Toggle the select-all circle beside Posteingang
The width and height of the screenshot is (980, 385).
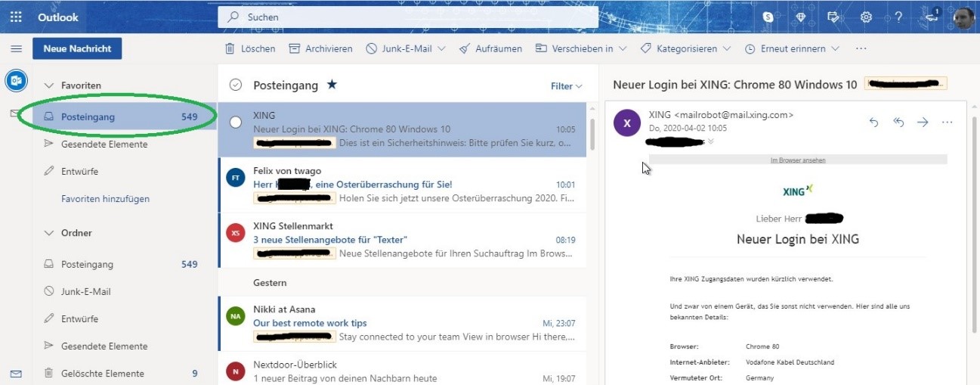click(236, 85)
